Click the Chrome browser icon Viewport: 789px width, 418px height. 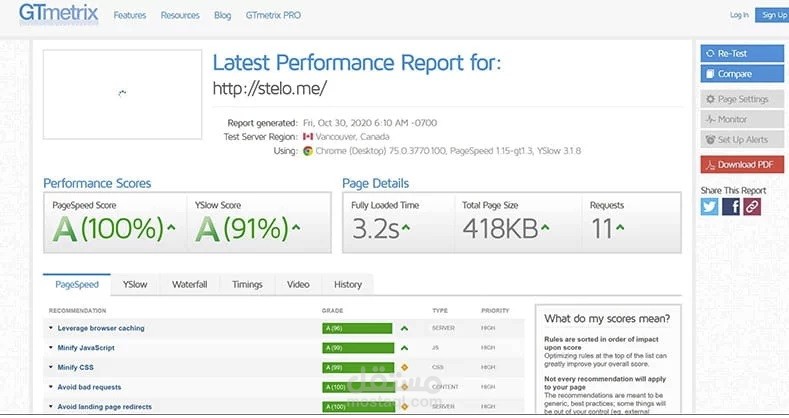click(308, 151)
